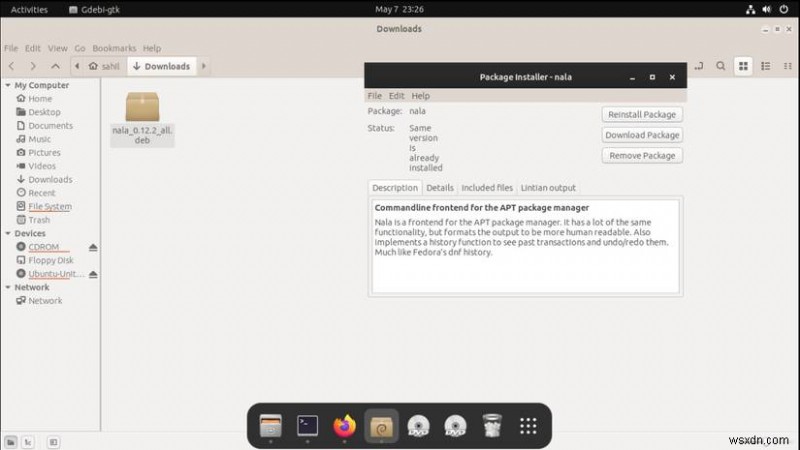Switch to the Included files tab

click(487, 188)
